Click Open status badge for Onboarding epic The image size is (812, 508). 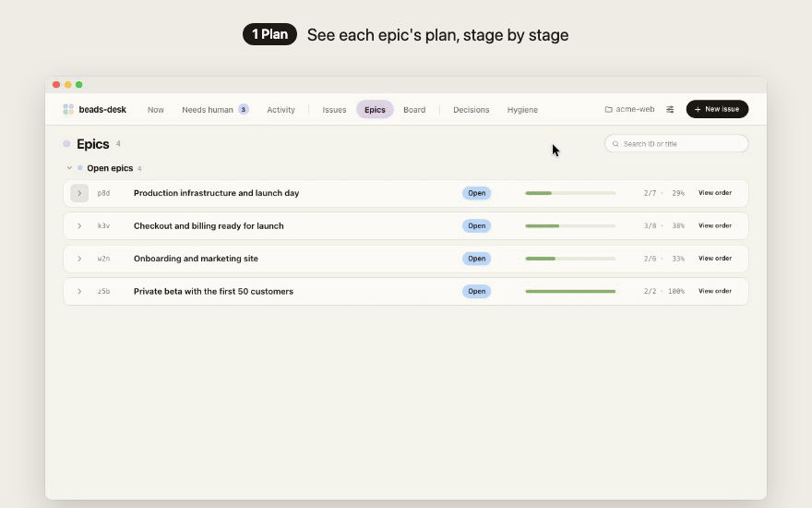pos(476,259)
